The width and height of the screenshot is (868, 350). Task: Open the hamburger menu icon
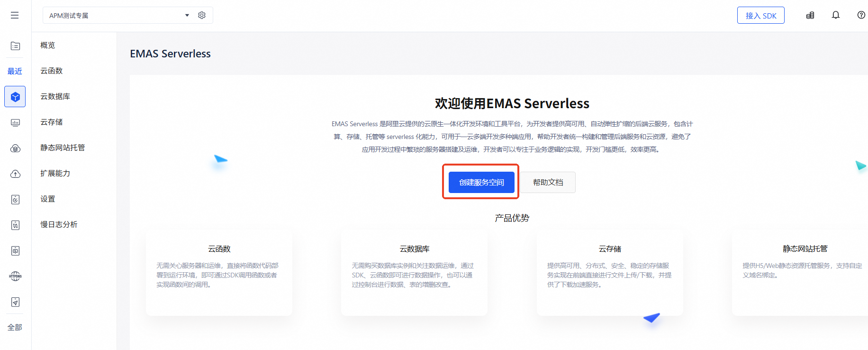pyautogui.click(x=15, y=15)
